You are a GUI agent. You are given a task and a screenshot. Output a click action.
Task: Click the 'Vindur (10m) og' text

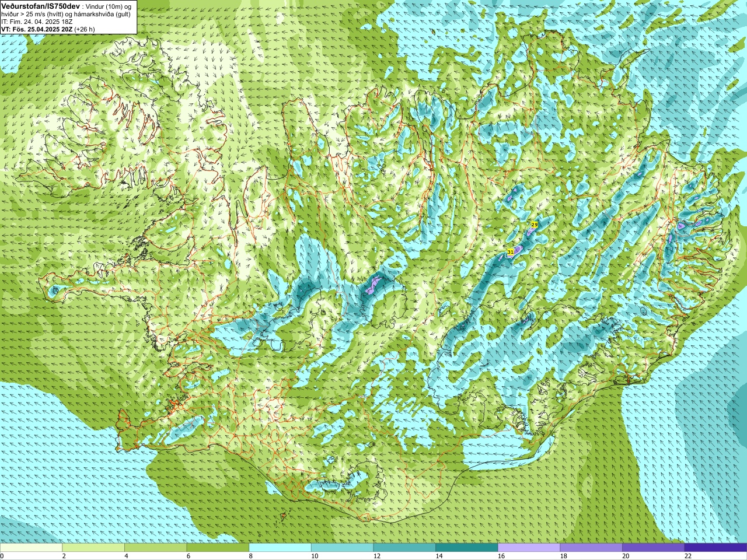tap(109, 6)
